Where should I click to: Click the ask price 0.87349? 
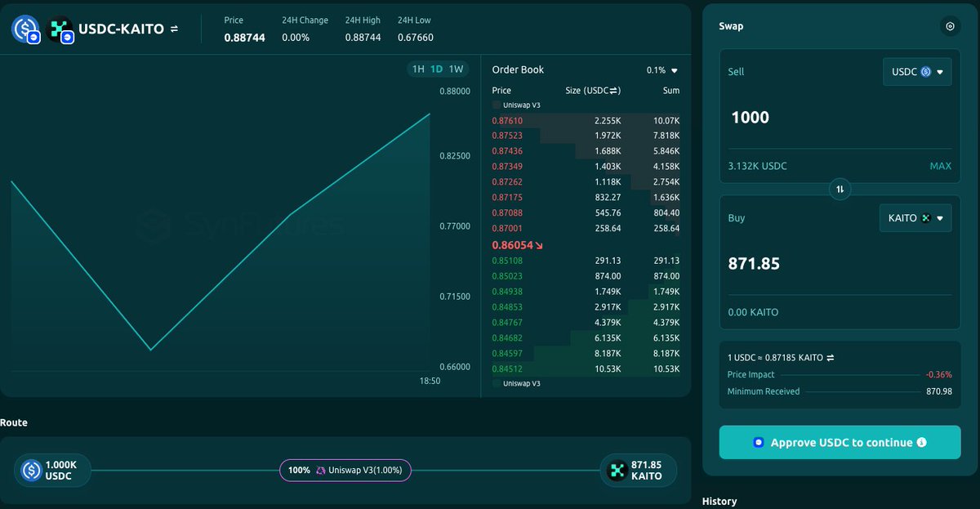[x=507, y=167]
